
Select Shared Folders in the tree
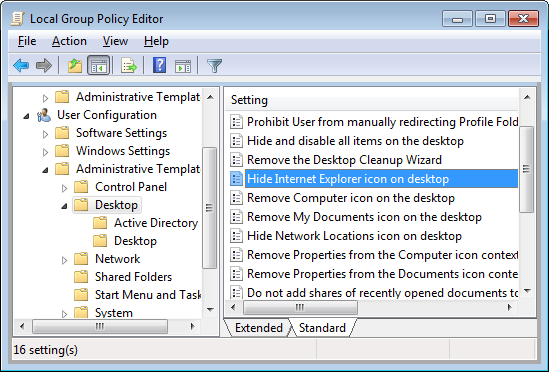pyautogui.click(x=133, y=277)
